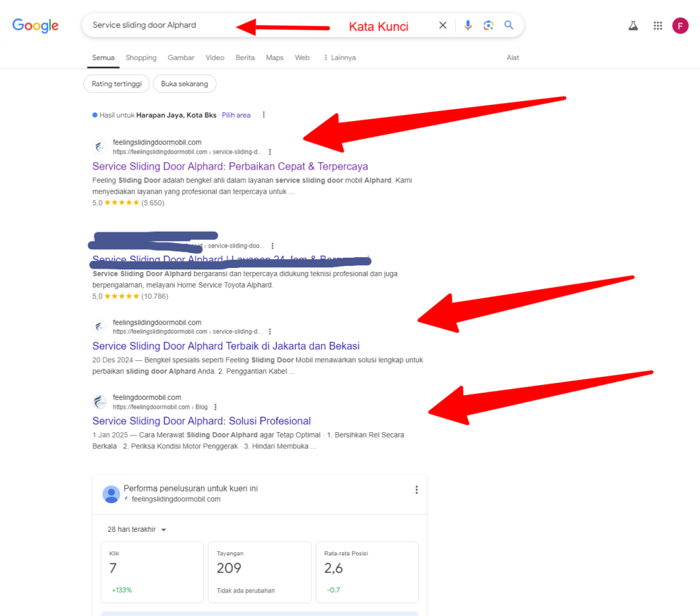The image size is (700, 616).
Task: Click the Google logo
Action: (x=36, y=25)
